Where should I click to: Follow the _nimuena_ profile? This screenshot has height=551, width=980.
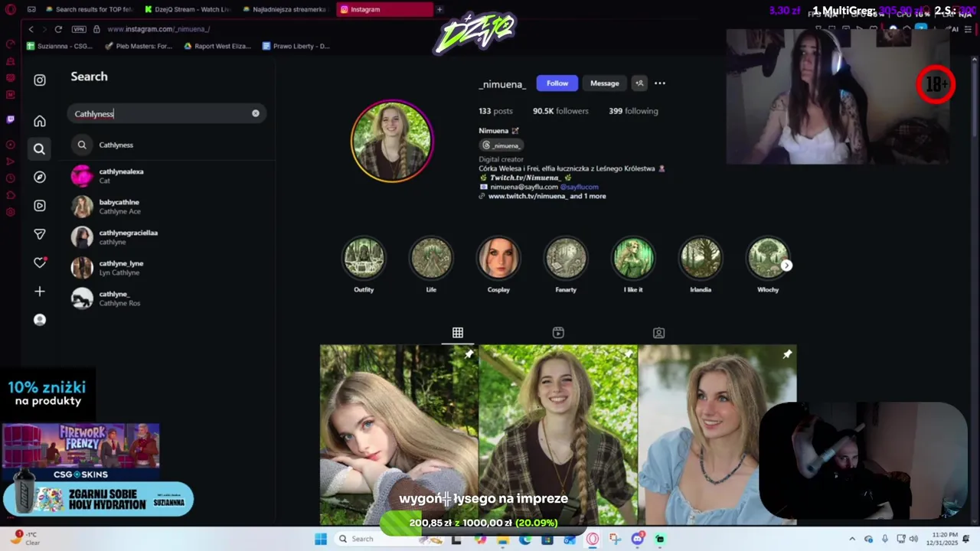(x=557, y=83)
